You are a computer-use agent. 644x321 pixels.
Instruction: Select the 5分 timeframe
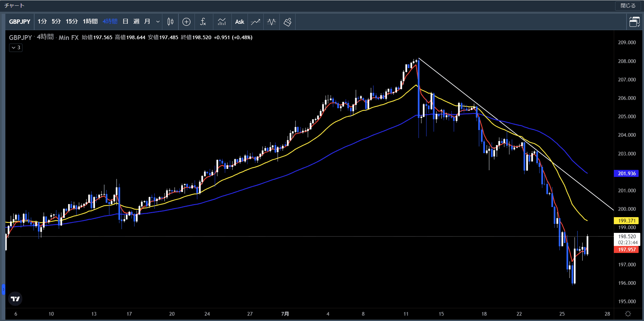[x=56, y=21]
